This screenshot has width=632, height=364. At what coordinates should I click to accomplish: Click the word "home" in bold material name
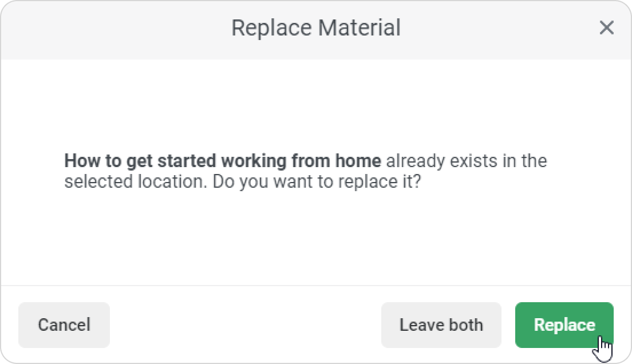point(358,161)
